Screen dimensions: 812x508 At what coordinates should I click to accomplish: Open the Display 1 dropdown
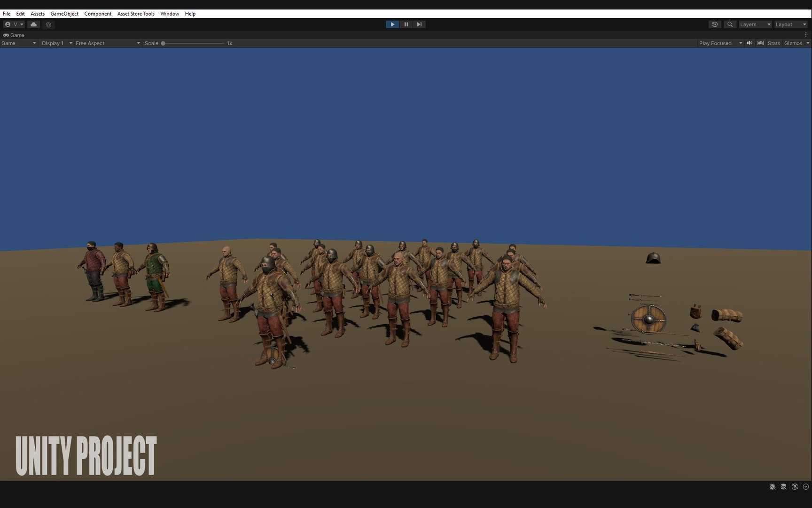(x=57, y=43)
